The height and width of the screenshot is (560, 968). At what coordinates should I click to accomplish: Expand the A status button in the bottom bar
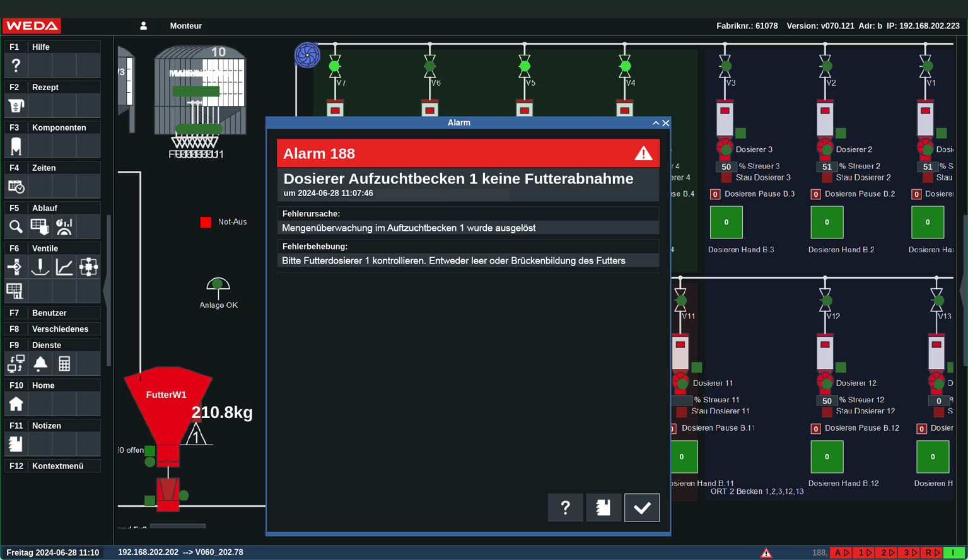pos(841,553)
